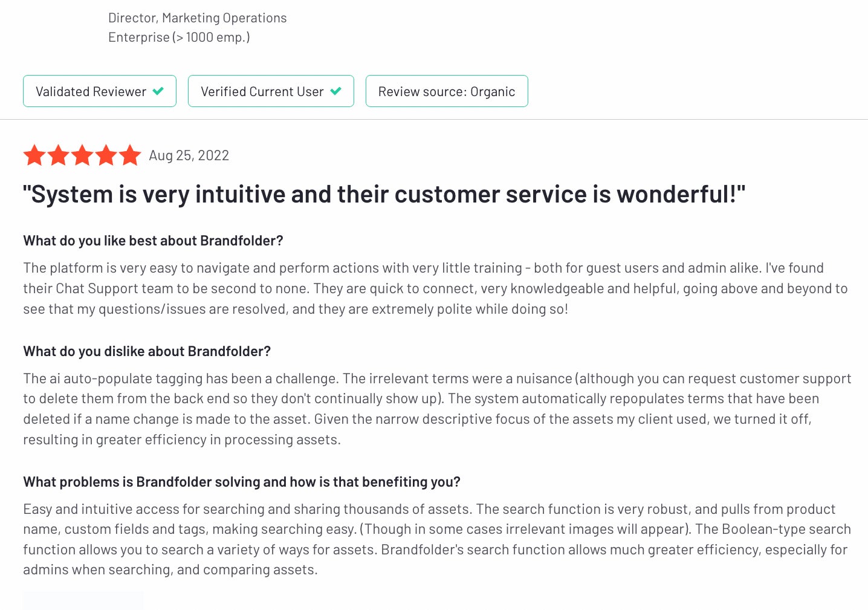Click the paragraph about Chat Support team
This screenshot has width=868, height=610.
click(x=435, y=288)
